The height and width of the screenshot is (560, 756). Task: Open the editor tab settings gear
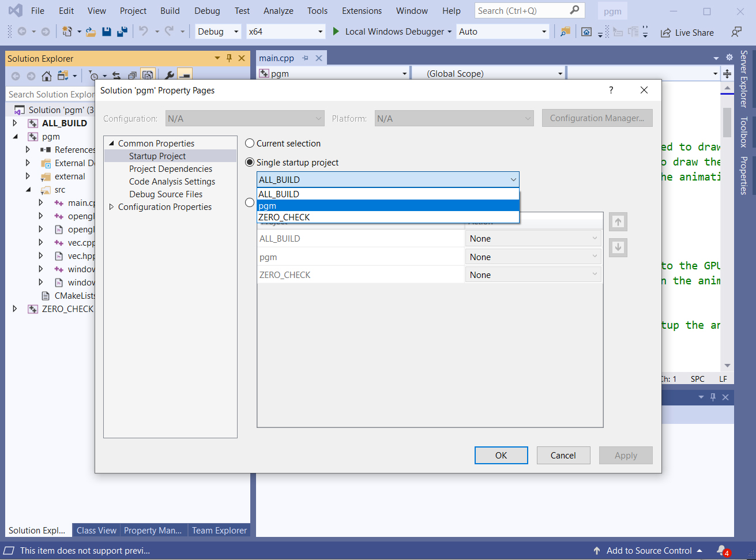[729, 57]
